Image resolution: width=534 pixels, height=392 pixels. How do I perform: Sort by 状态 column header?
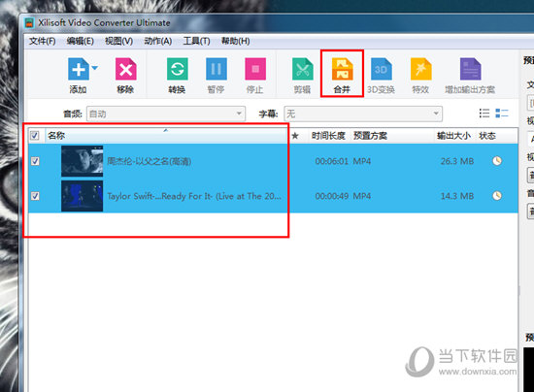pyautogui.click(x=487, y=136)
